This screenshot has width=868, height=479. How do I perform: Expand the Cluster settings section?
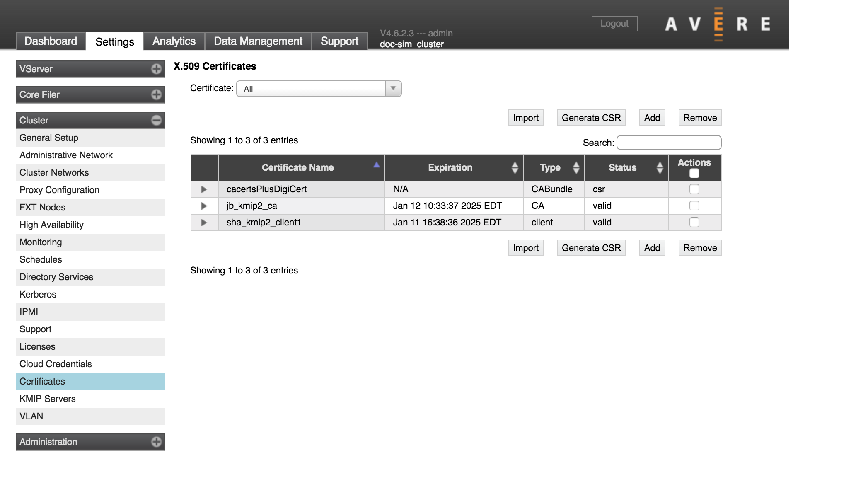[155, 120]
